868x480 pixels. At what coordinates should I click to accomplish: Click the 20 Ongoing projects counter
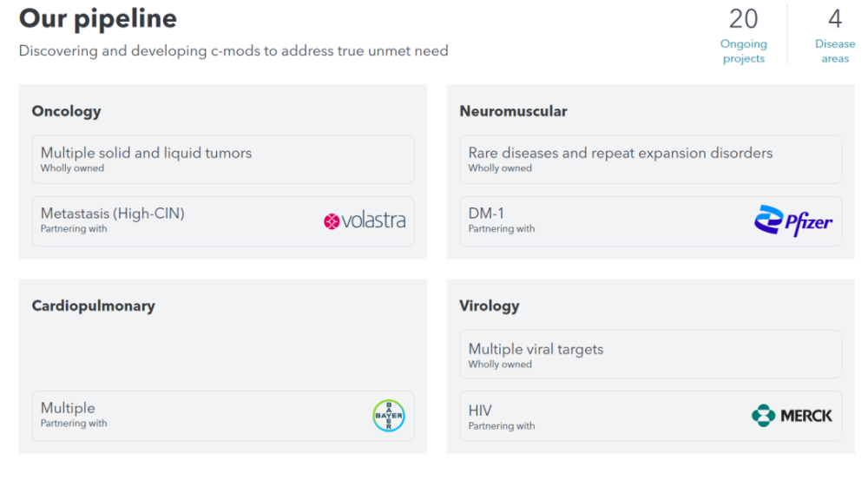(x=744, y=36)
